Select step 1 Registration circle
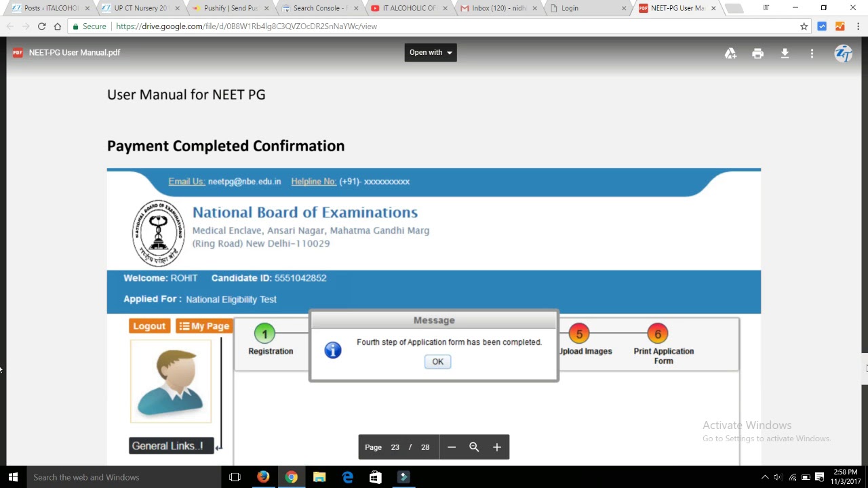This screenshot has height=488, width=868. click(x=264, y=333)
